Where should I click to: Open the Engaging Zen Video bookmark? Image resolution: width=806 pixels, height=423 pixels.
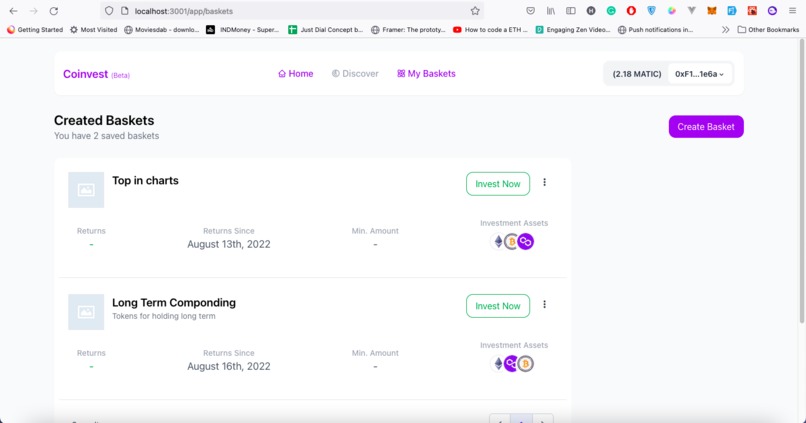pyautogui.click(x=573, y=30)
